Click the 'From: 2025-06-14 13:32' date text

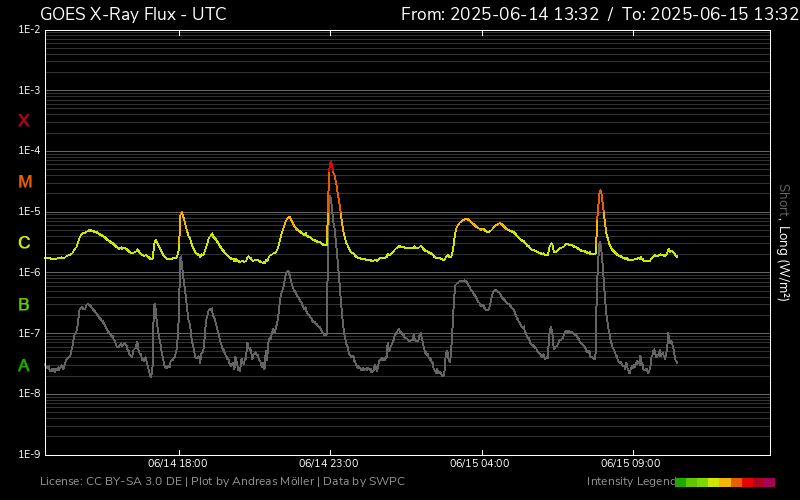point(500,14)
